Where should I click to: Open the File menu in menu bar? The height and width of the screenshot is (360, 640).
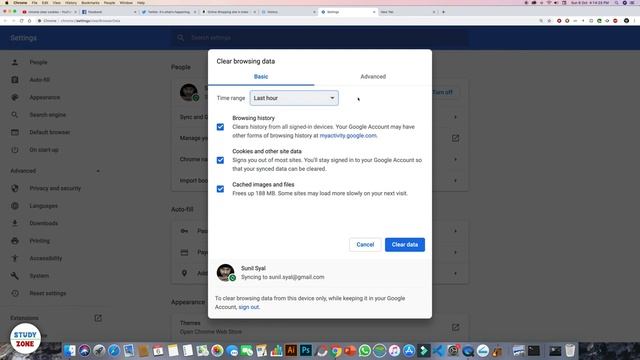point(35,3)
